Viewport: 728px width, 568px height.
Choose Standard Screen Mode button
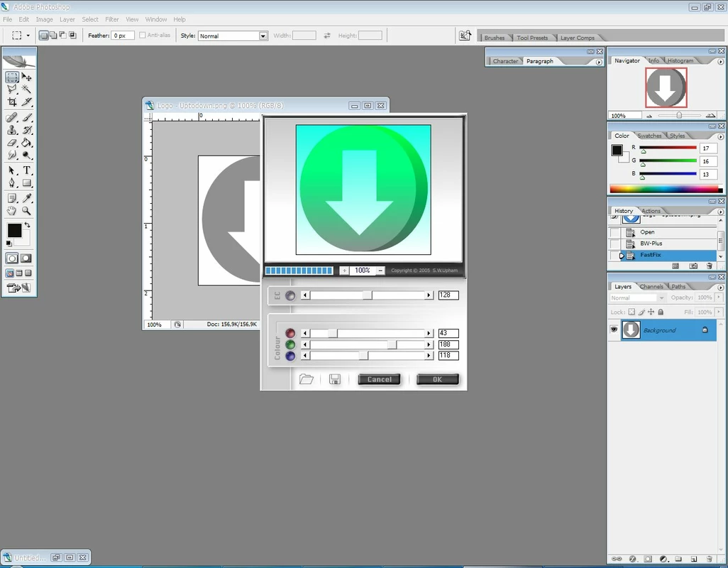coord(10,273)
